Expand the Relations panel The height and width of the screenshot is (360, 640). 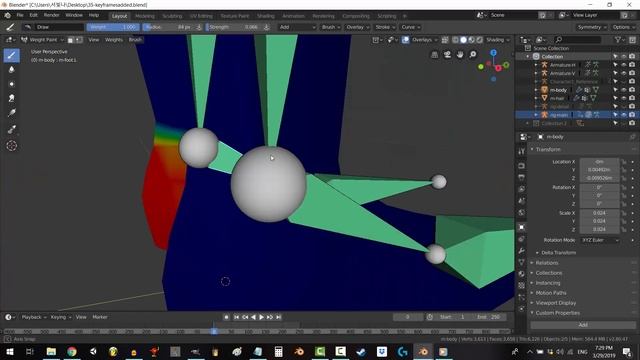(x=547, y=263)
